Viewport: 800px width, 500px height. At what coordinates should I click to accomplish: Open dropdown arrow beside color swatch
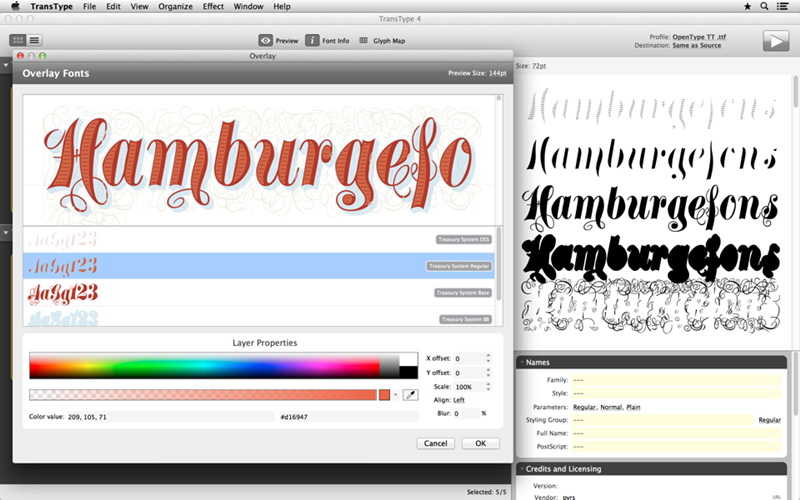click(x=395, y=395)
